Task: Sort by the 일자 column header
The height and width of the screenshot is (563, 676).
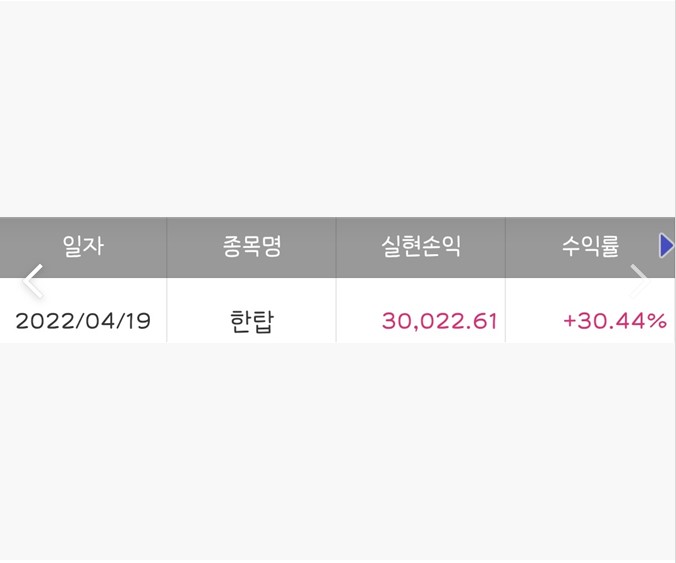Action: [83, 247]
